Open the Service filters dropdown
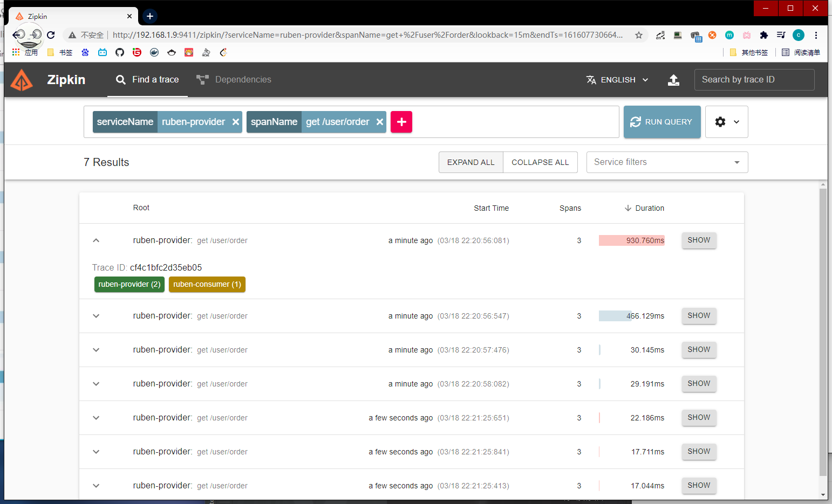Image resolution: width=832 pixels, height=504 pixels. coord(667,162)
